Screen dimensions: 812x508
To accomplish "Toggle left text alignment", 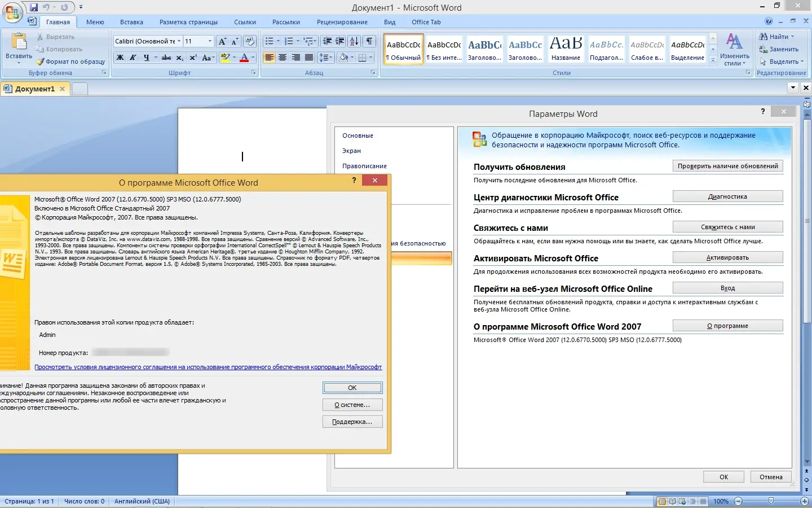I will coord(270,58).
